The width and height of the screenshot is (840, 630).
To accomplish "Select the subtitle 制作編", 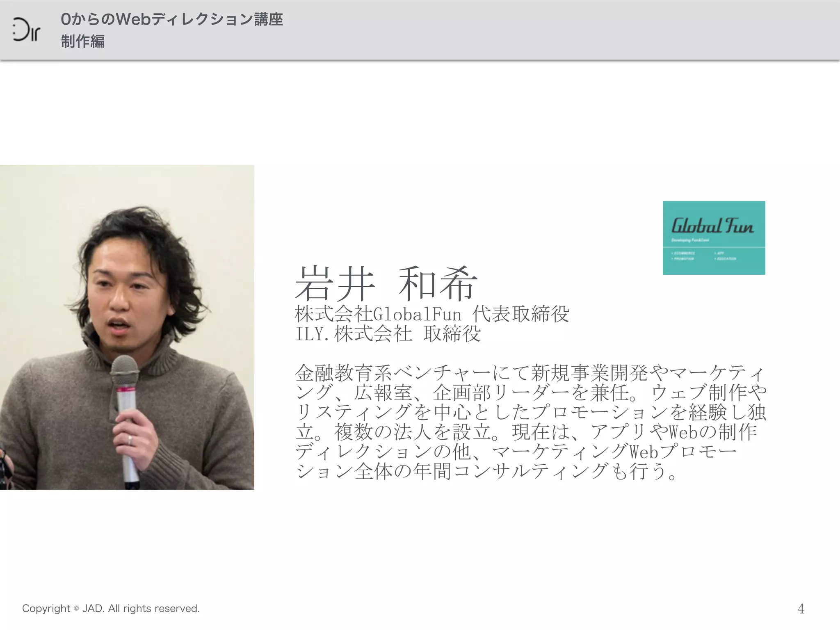I will [83, 41].
